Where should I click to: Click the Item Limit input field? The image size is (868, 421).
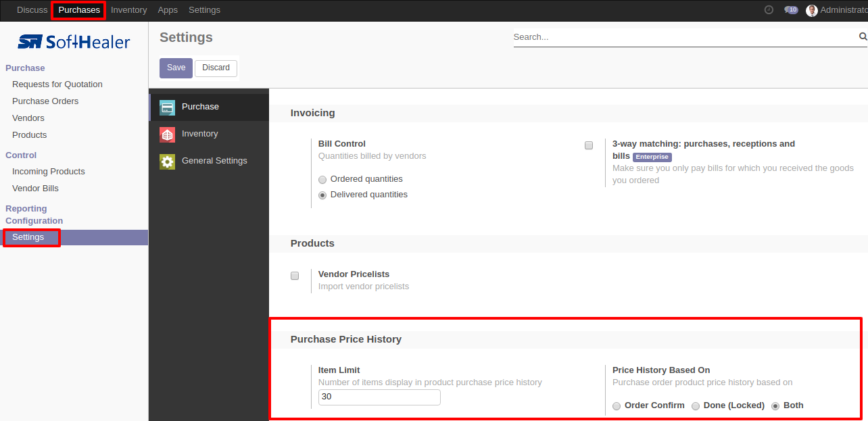pos(379,397)
